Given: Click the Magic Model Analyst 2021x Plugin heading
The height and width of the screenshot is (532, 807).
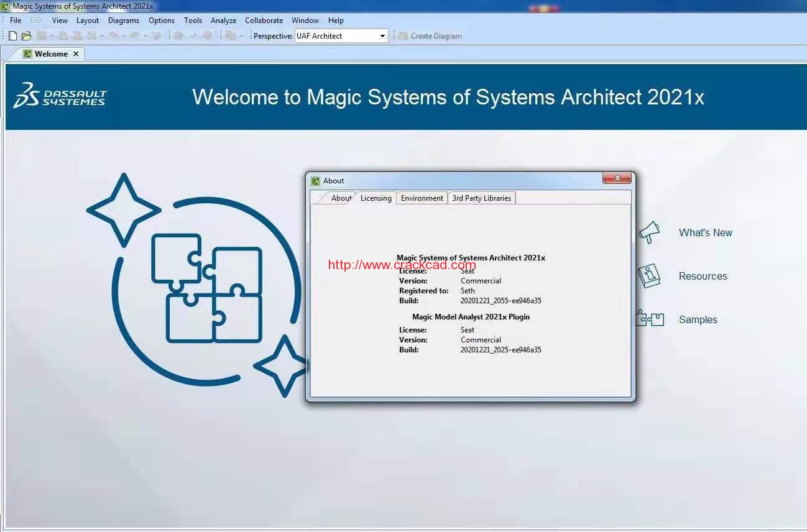Looking at the screenshot, I should pyautogui.click(x=471, y=317).
